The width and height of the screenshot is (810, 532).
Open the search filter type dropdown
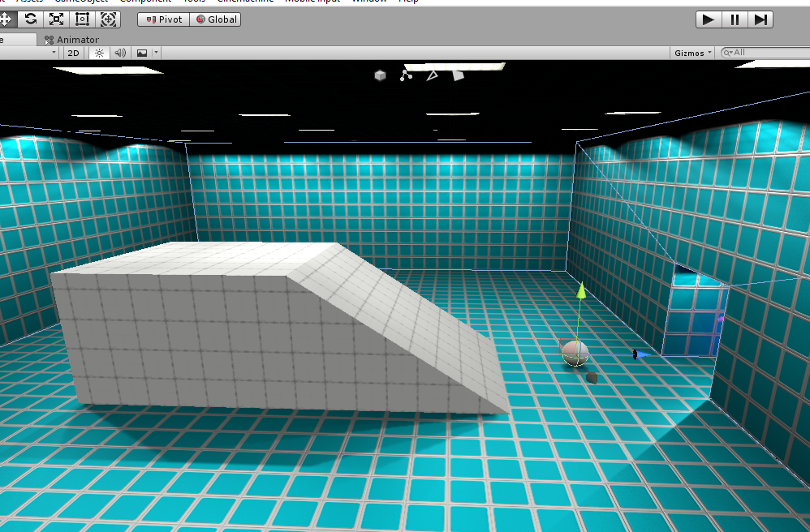pyautogui.click(x=729, y=52)
